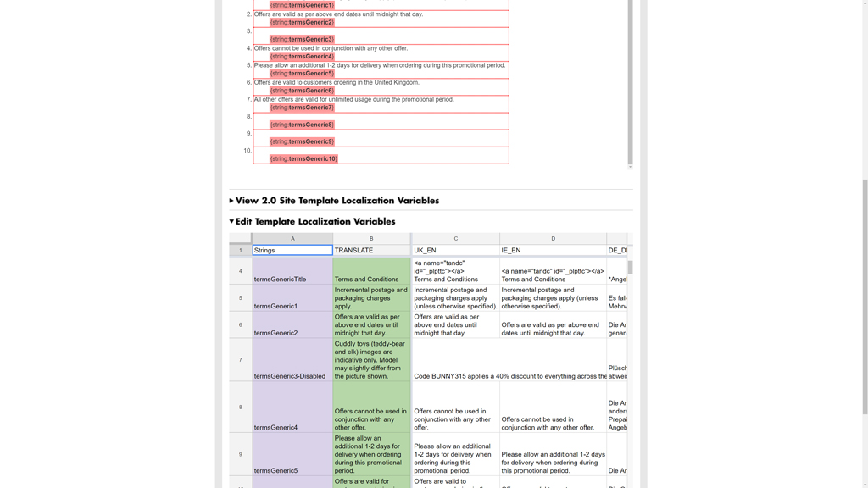Image resolution: width=868 pixels, height=488 pixels.
Task: Click the {string:termsGeneric6} placeholder tag
Action: [302, 90]
